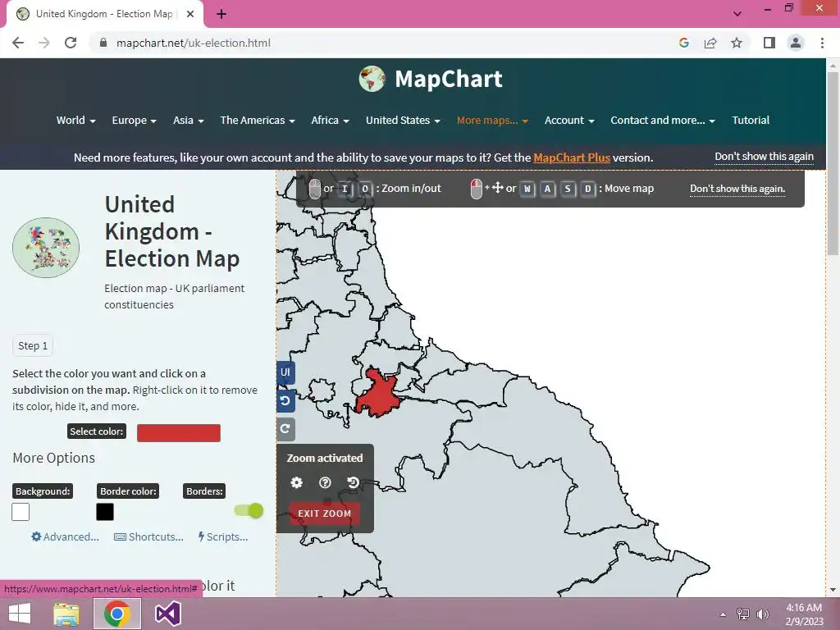This screenshot has width=840, height=630.
Task: Expand the United States menu
Action: [403, 120]
